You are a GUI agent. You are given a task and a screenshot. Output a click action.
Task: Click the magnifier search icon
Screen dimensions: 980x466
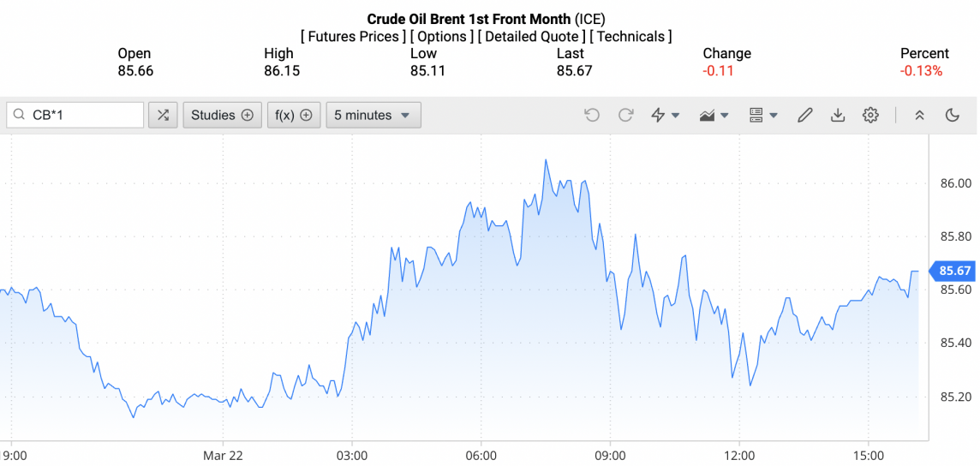[x=20, y=115]
